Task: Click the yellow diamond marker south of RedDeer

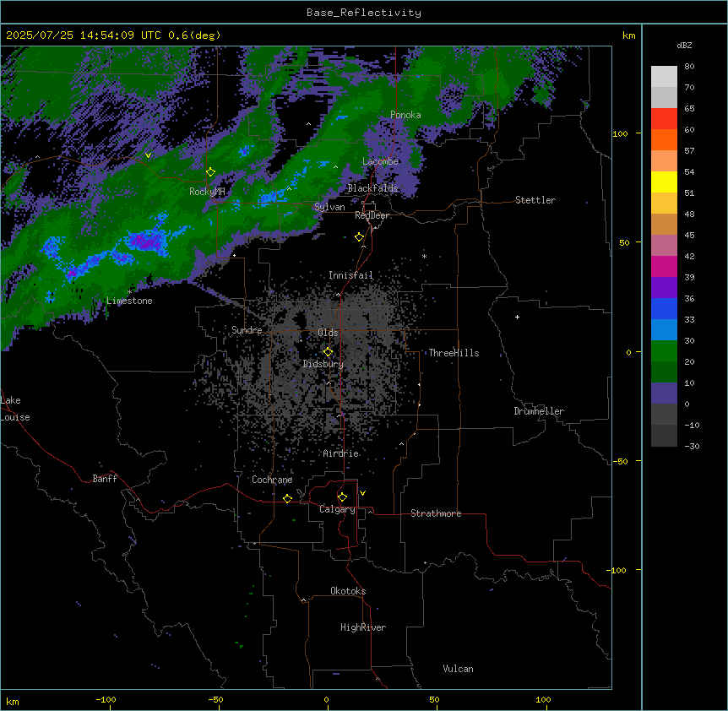Action: tap(359, 237)
